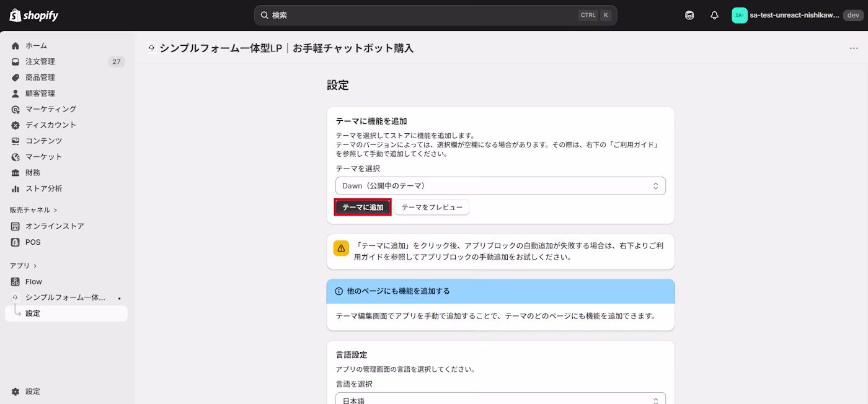Screen dimensions: 868x404
Task: Click the info icon in blue banner
Action: pyautogui.click(x=339, y=291)
